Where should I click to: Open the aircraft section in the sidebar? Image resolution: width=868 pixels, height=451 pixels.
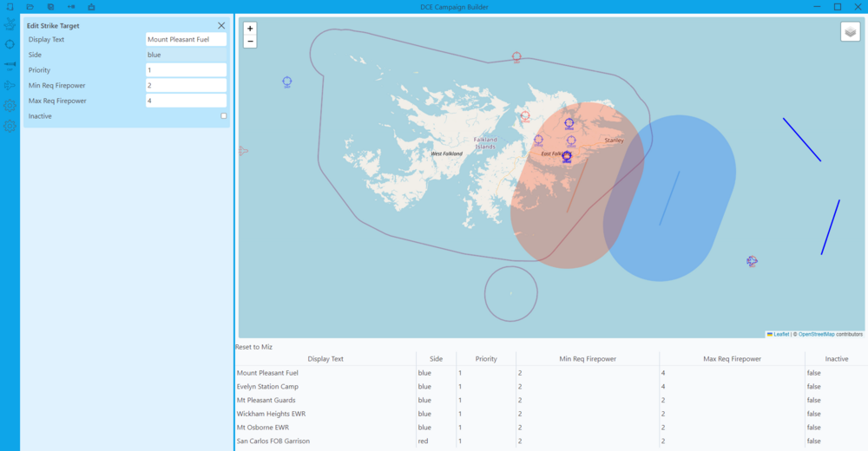[x=10, y=85]
